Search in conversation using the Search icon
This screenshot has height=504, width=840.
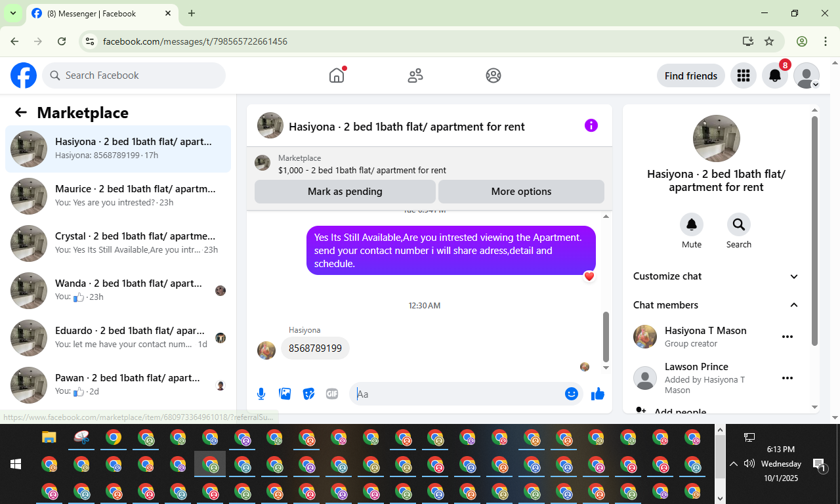coord(739,225)
